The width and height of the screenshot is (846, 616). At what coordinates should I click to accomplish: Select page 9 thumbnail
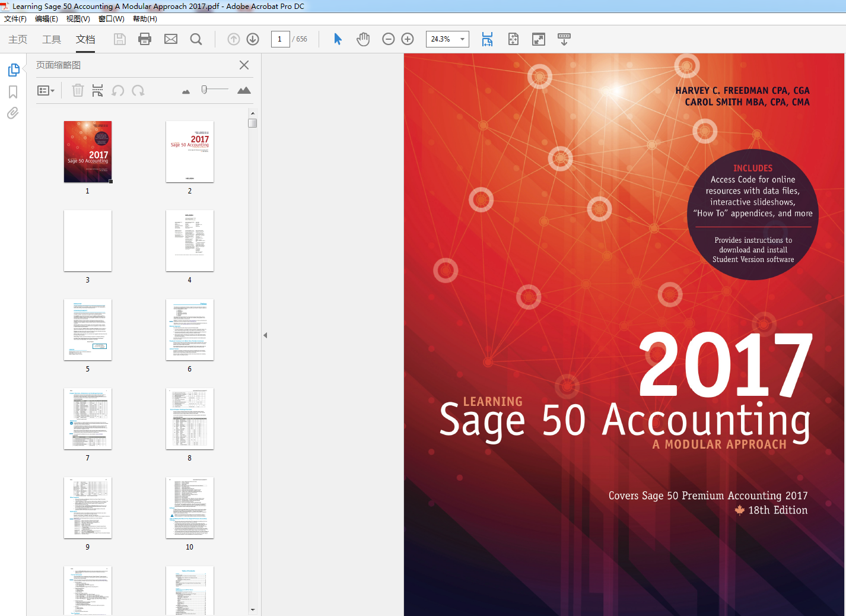click(x=88, y=508)
